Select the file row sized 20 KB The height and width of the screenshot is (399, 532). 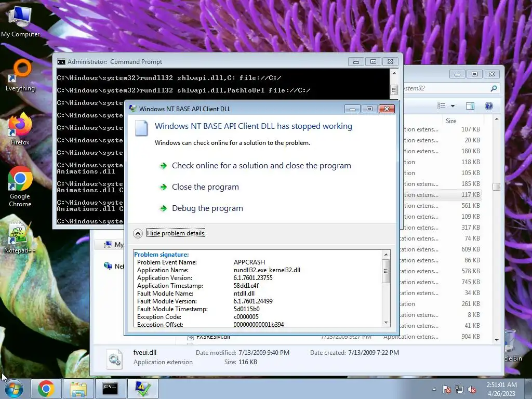[x=443, y=140]
